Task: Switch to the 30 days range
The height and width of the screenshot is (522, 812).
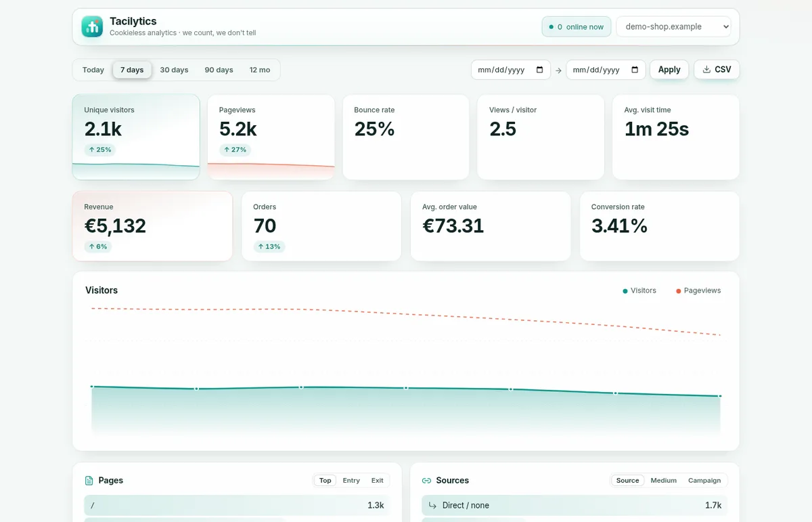Action: 174,70
